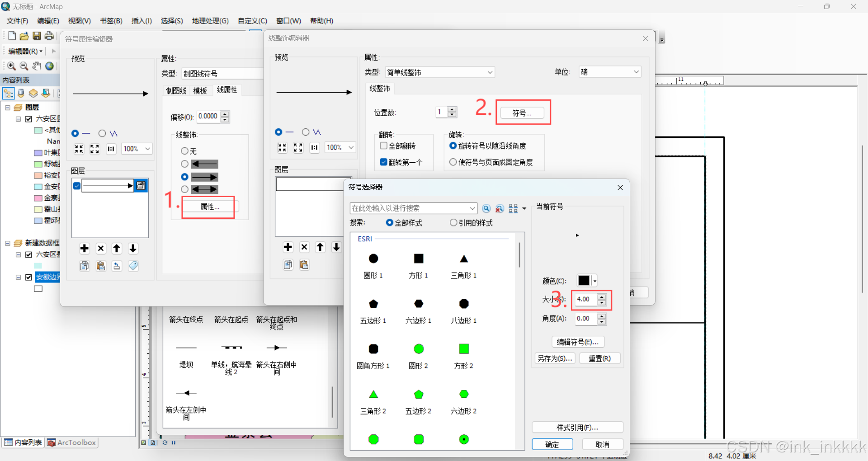Screen dimensions: 868x461
Task: Expand the symbol search text dropdown
Action: point(472,208)
